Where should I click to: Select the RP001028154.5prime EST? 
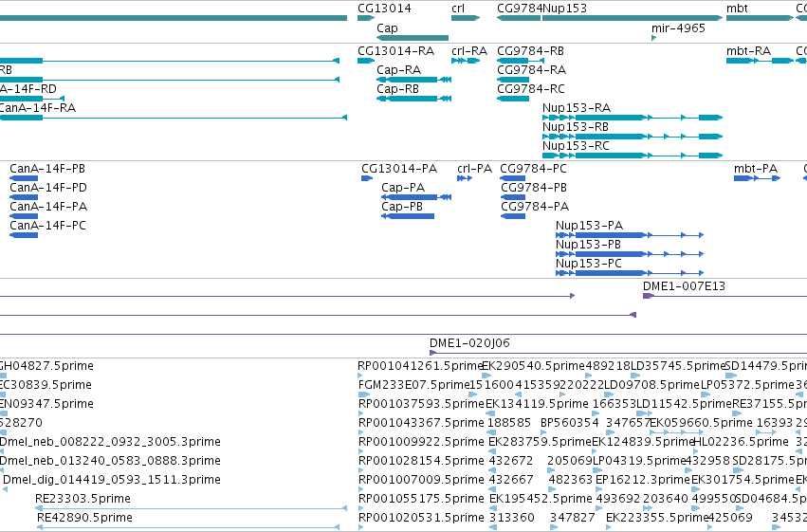tap(361, 470)
